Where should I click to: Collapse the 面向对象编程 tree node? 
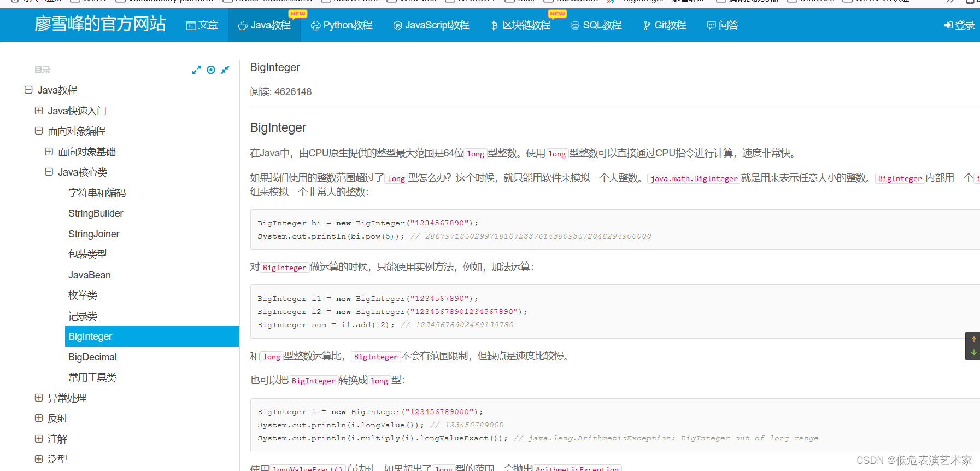tap(39, 131)
